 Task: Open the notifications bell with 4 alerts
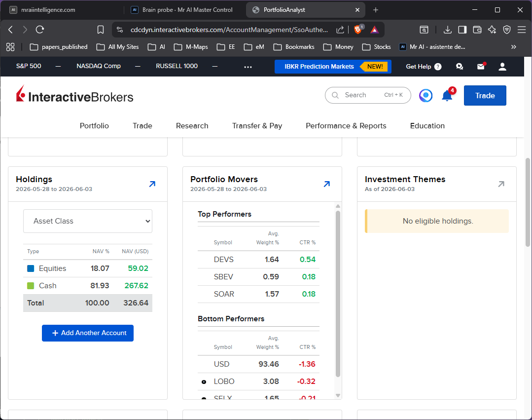[448, 95]
